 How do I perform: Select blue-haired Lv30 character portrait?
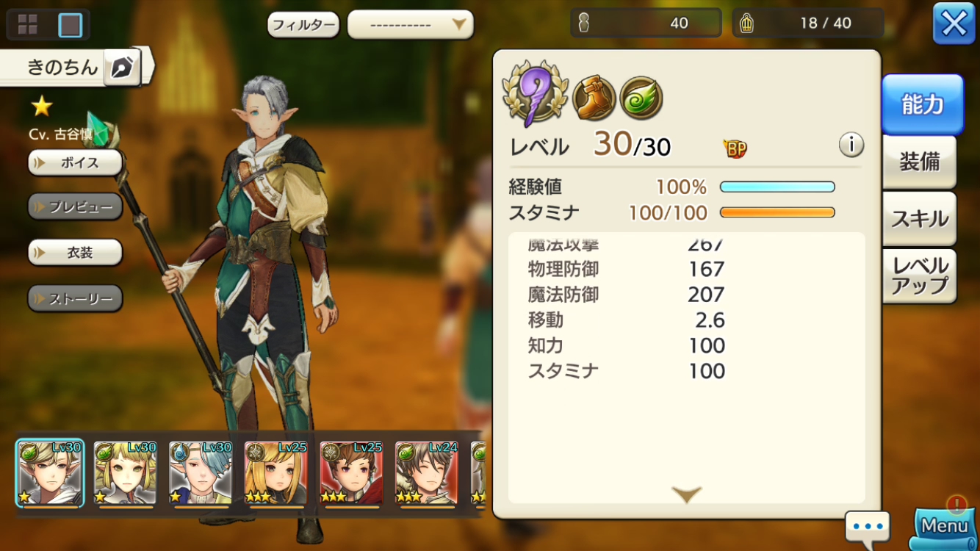pyautogui.click(x=201, y=473)
